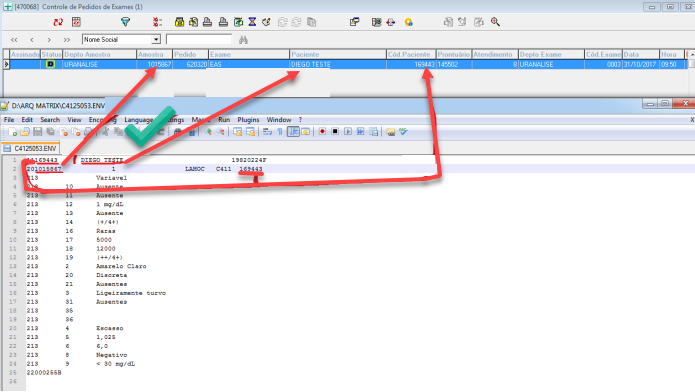
Task: Click Run Macro Multiple Times icon
Action: [x=361, y=132]
